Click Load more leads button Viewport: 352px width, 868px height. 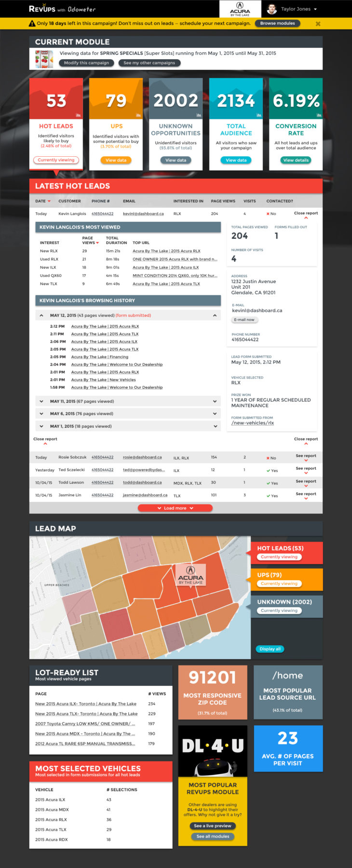175,508
